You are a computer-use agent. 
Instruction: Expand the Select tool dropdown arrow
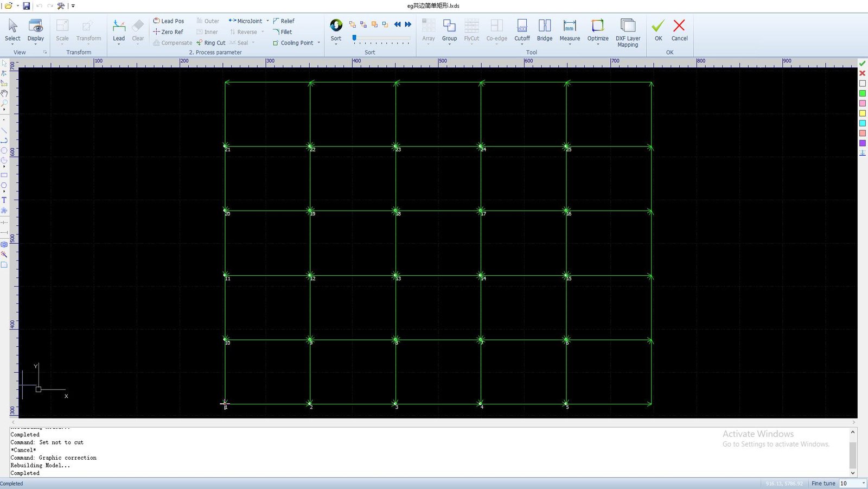(x=12, y=44)
